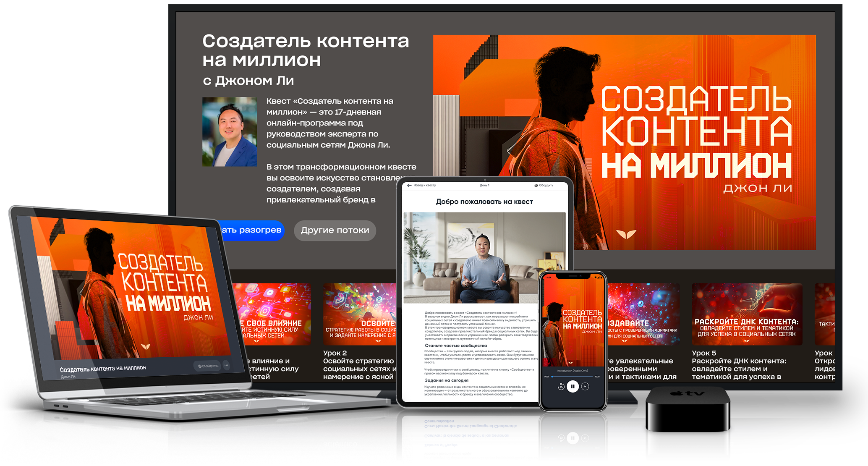Click the 'Задания на сегодня' heading on the tablet
The image size is (868, 466).
click(446, 380)
